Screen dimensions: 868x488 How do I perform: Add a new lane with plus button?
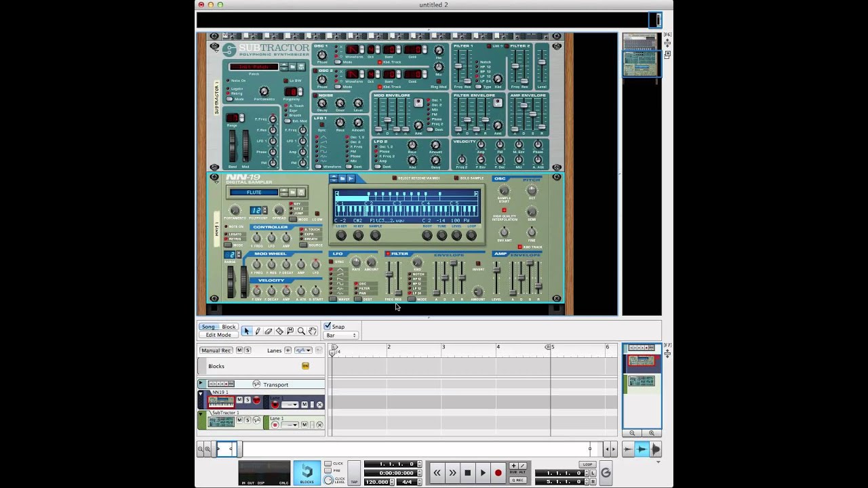(288, 350)
